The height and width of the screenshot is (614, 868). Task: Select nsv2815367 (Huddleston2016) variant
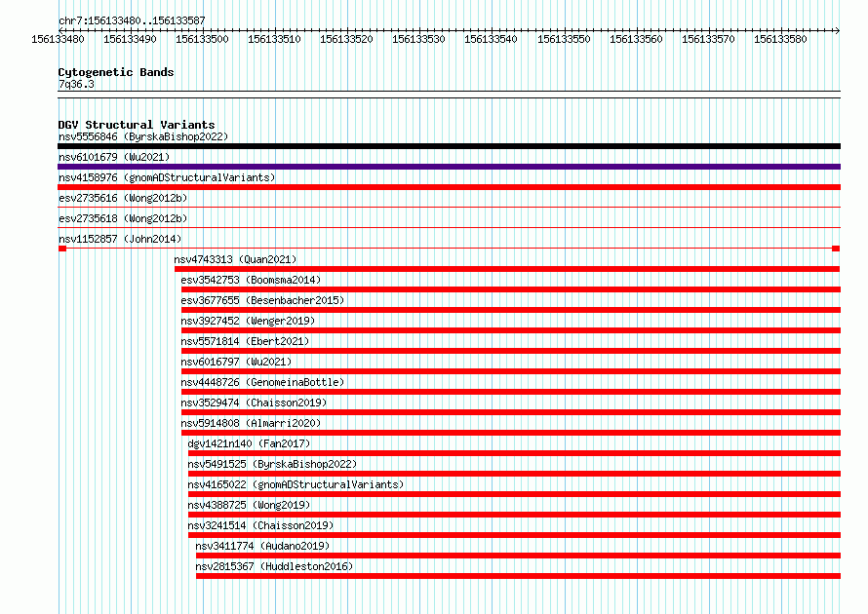[x=274, y=566]
